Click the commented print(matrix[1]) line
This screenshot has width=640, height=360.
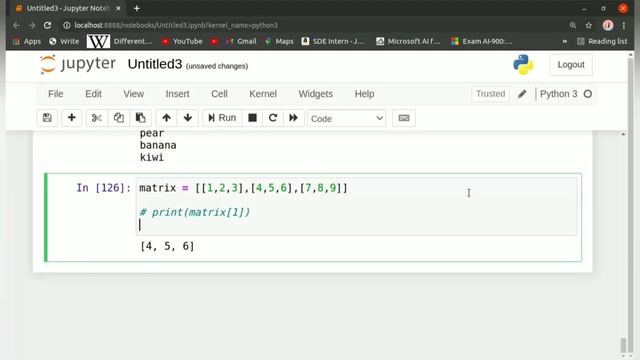(x=195, y=212)
